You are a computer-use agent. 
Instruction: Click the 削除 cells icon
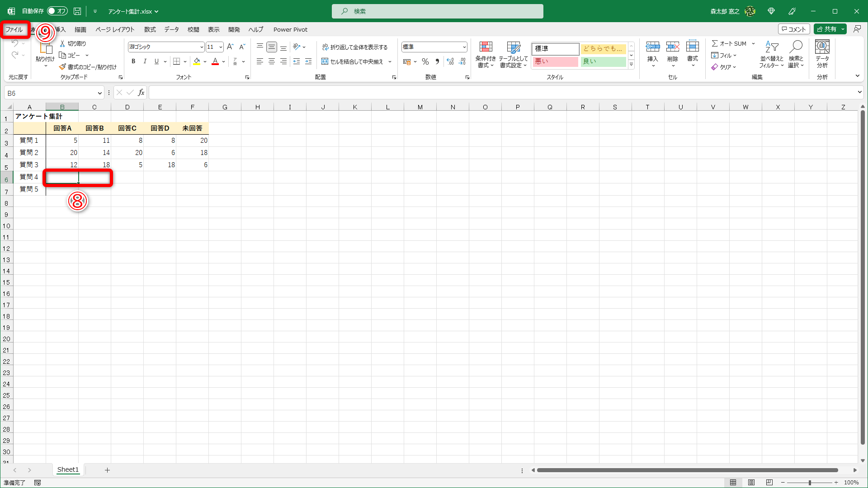click(x=673, y=54)
